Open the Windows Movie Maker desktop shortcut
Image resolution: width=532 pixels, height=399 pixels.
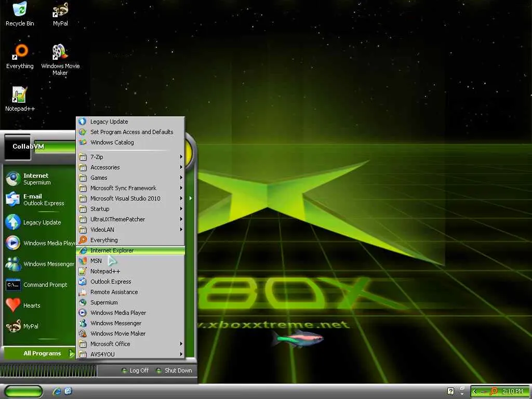pyautogui.click(x=60, y=60)
